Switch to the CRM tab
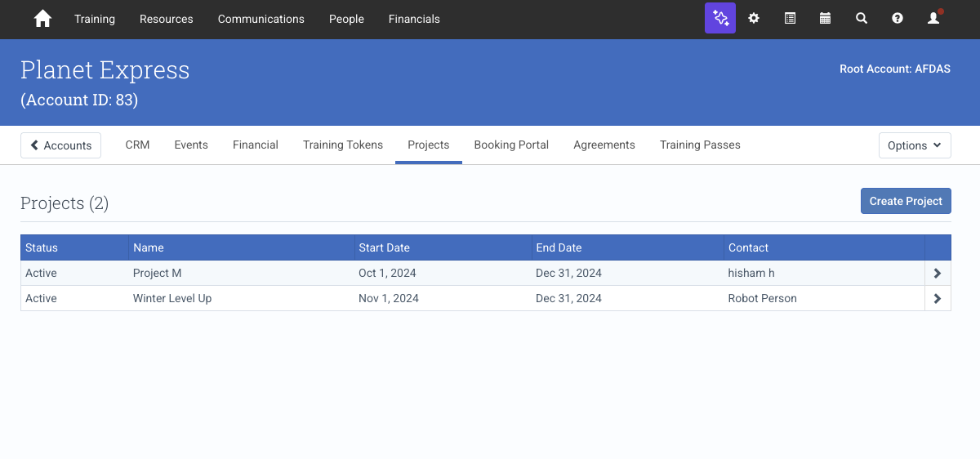Image resolution: width=980 pixels, height=459 pixels. tap(137, 145)
